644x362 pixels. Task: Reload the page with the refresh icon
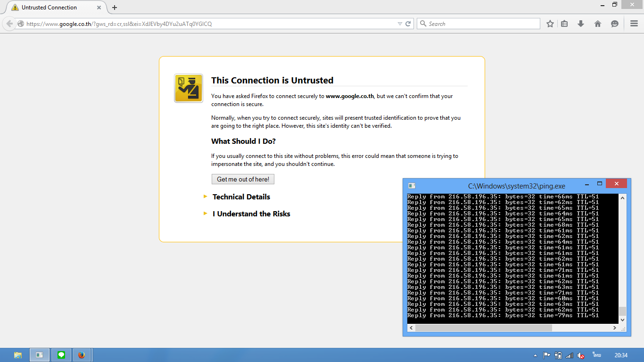408,24
